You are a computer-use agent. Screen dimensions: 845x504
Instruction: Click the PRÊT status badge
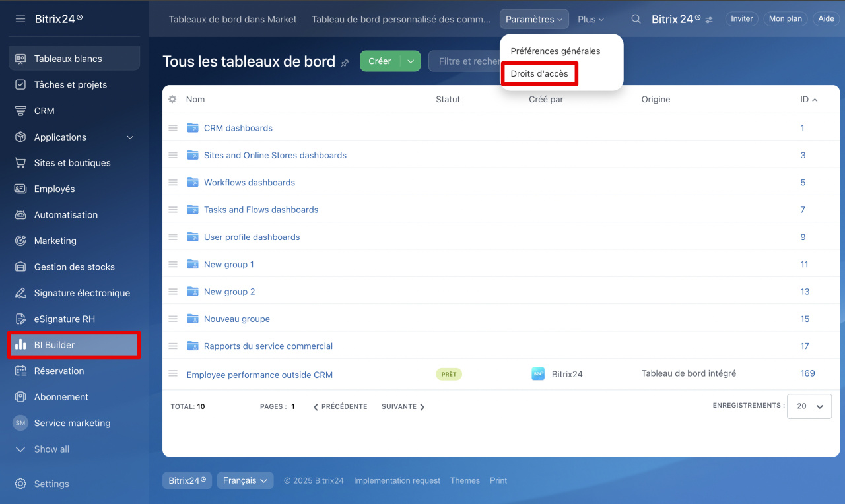tap(449, 374)
